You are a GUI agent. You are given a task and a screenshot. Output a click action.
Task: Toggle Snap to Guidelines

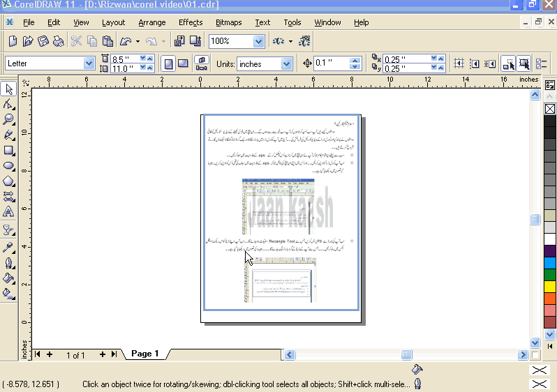click(x=474, y=64)
